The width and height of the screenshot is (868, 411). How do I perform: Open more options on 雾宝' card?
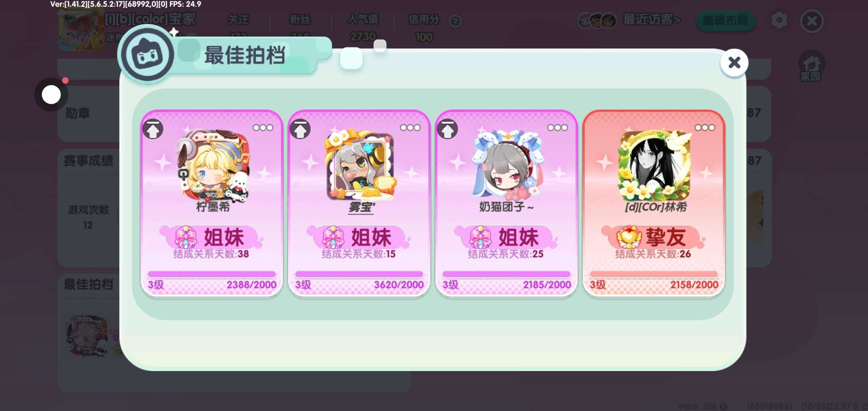[410, 128]
